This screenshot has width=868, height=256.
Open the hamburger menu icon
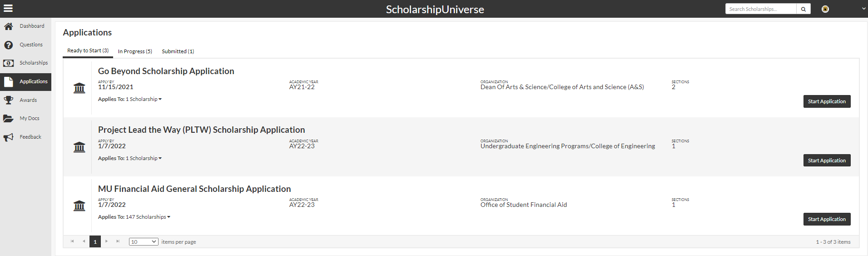(x=8, y=8)
